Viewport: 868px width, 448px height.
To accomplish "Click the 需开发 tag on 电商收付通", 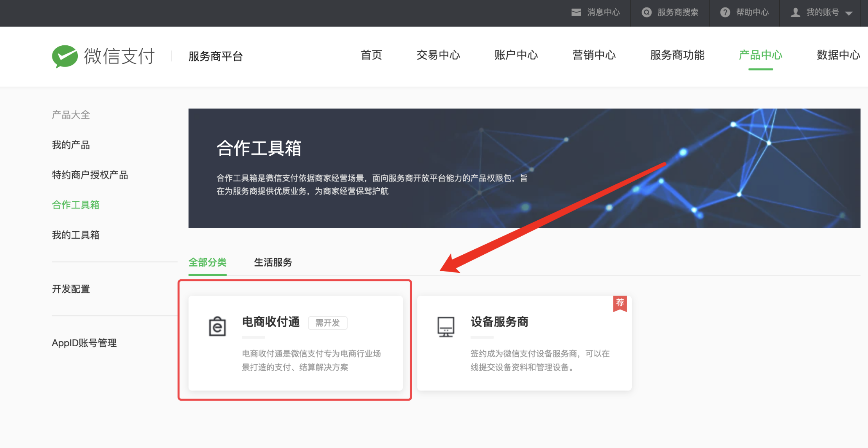I will click(327, 323).
